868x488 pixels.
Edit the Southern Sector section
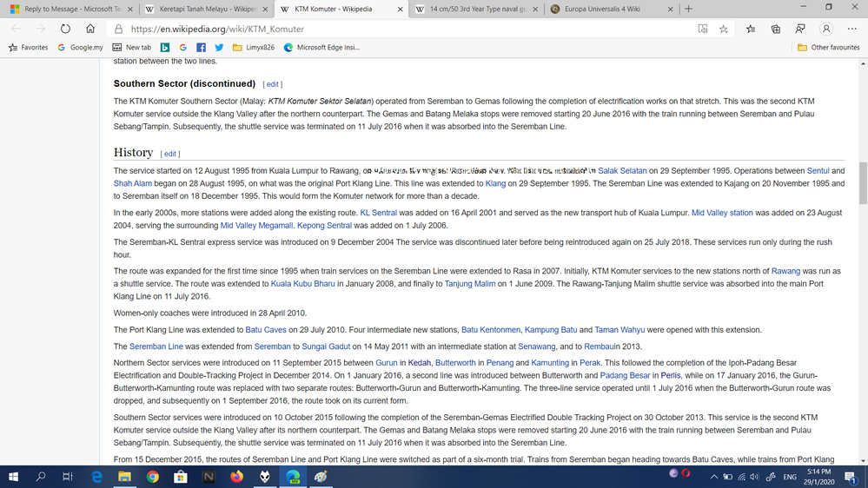(272, 84)
